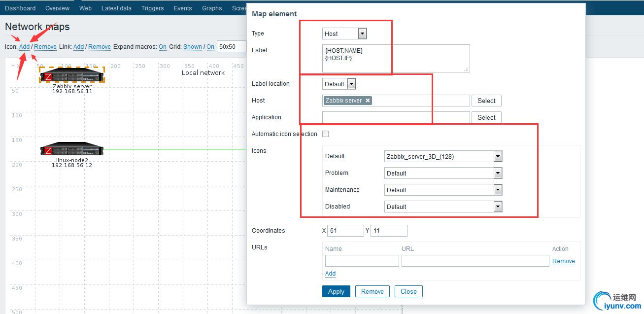Image resolution: width=644 pixels, height=314 pixels.
Task: Toggle Automatic icon selection checkbox
Action: click(x=325, y=134)
